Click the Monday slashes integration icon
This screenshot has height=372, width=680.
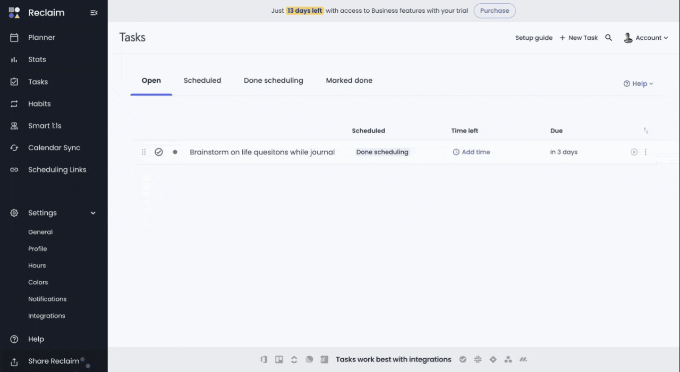[523, 359]
